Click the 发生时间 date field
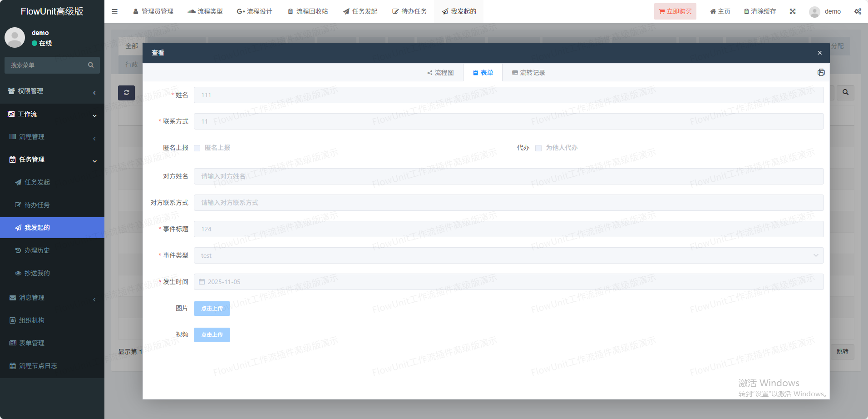 (508, 282)
